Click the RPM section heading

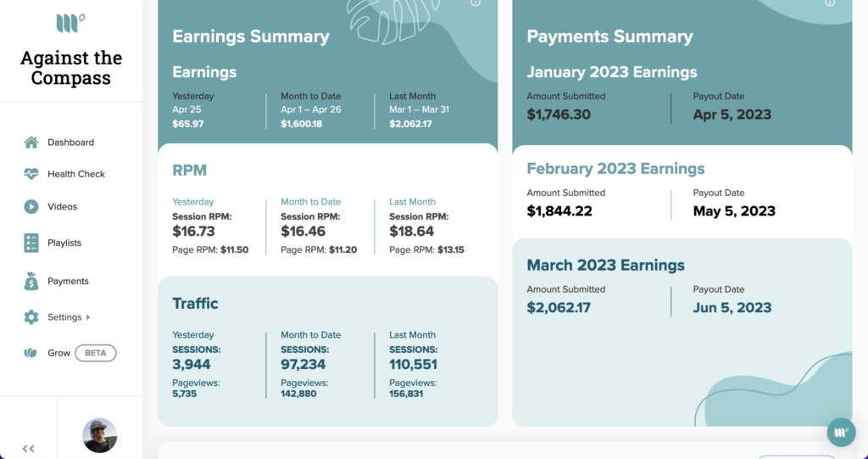[x=189, y=170]
